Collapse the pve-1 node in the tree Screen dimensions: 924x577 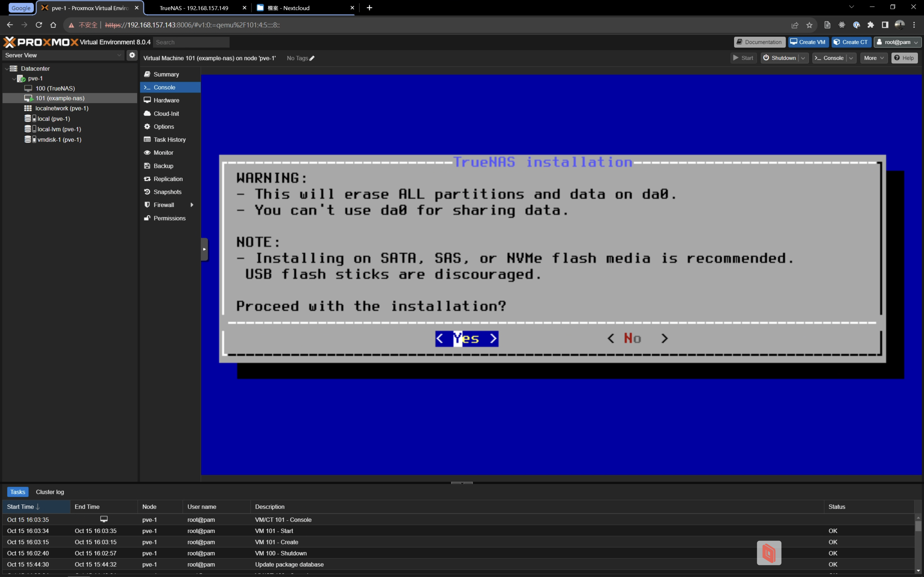tap(14, 79)
